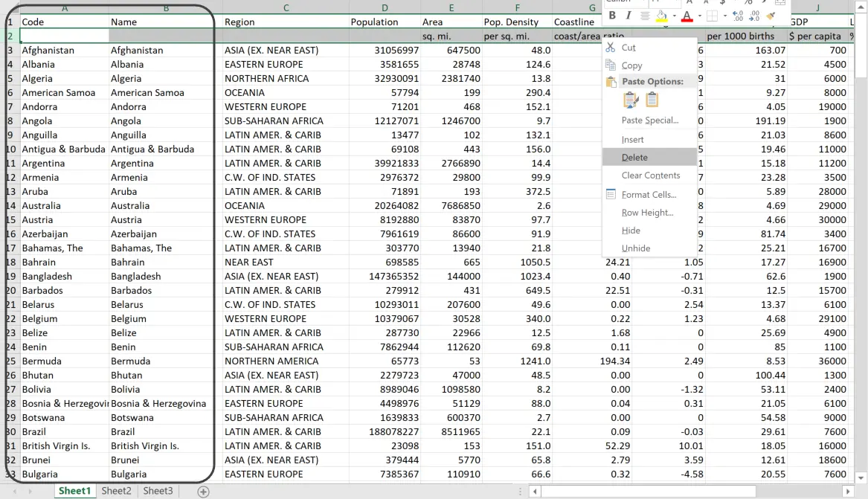Screen dimensions: 868x499
Task: Click the Name header cell
Action: pyautogui.click(x=166, y=22)
